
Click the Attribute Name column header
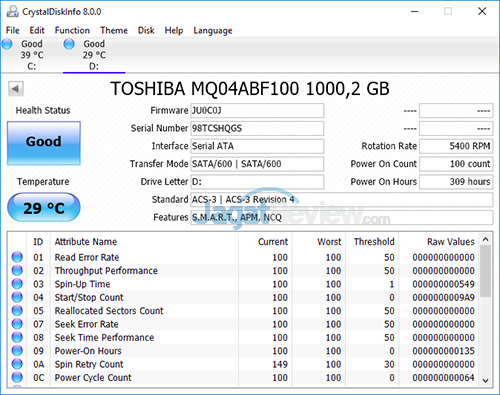[x=144, y=242]
